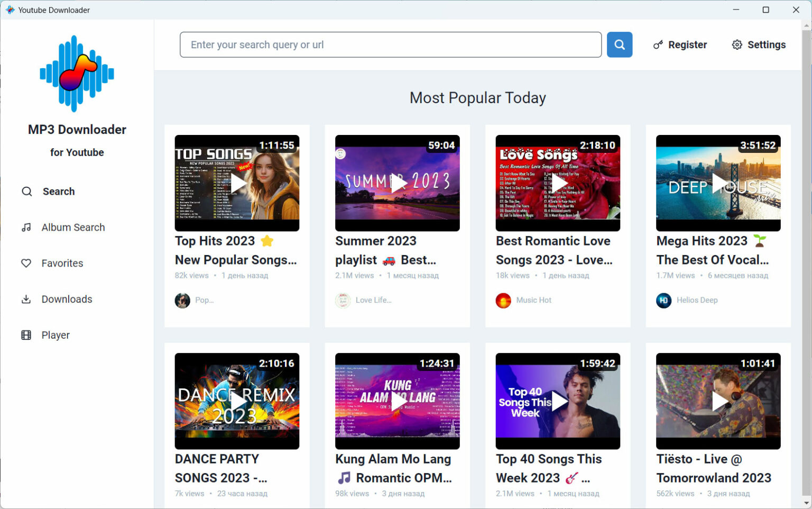Image resolution: width=812 pixels, height=509 pixels.
Task: Open Top 40 Songs This Week 2023 title
Action: (549, 468)
